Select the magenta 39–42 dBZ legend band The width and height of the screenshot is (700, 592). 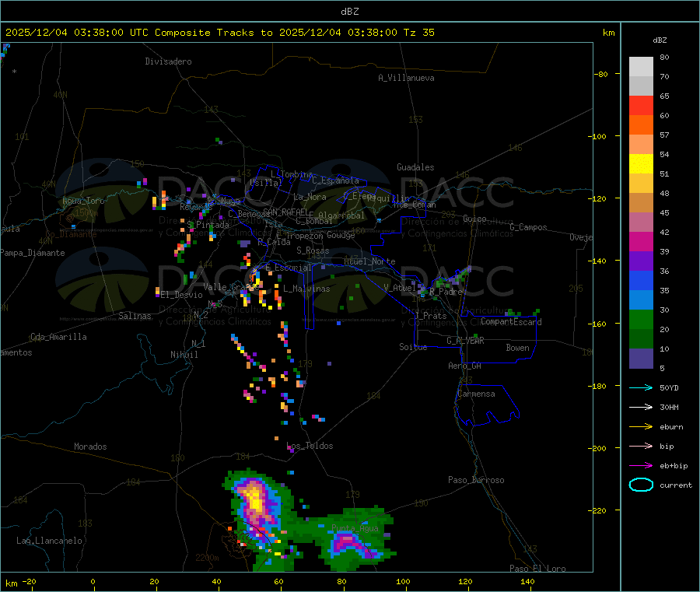[641, 241]
